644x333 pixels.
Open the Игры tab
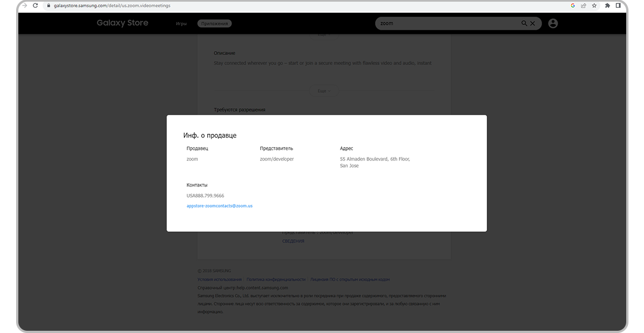(x=181, y=23)
